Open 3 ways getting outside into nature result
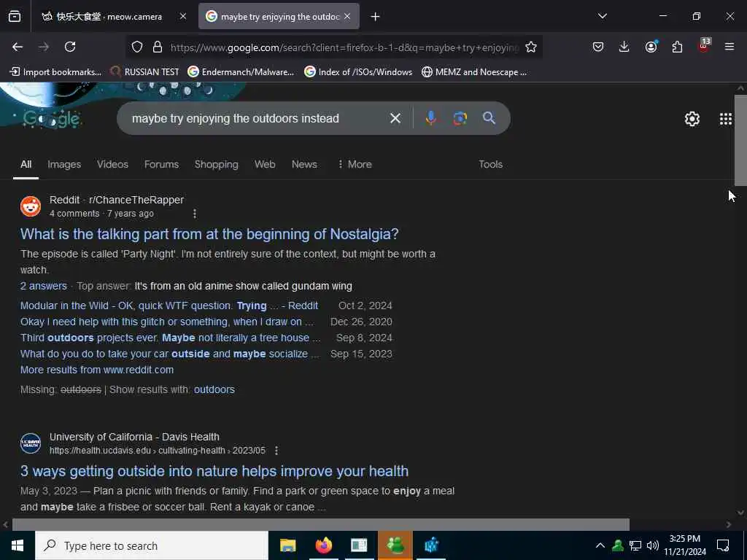This screenshot has height=560, width=747. point(214,471)
